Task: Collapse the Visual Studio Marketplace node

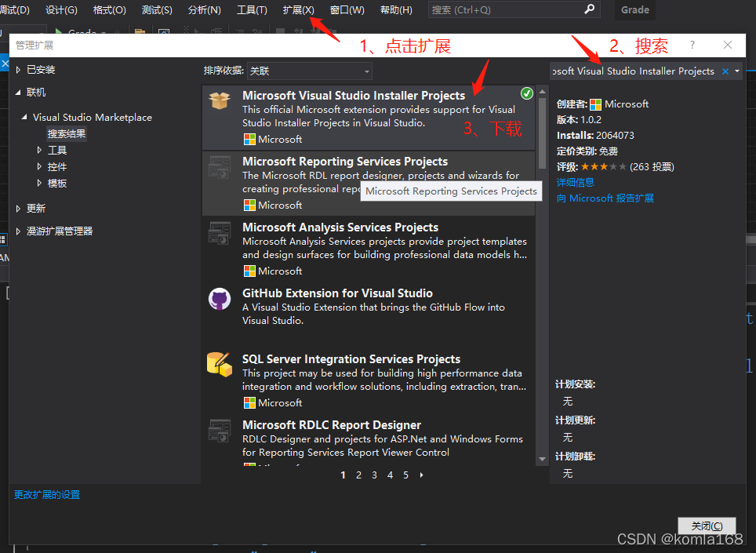Action: click(x=23, y=117)
